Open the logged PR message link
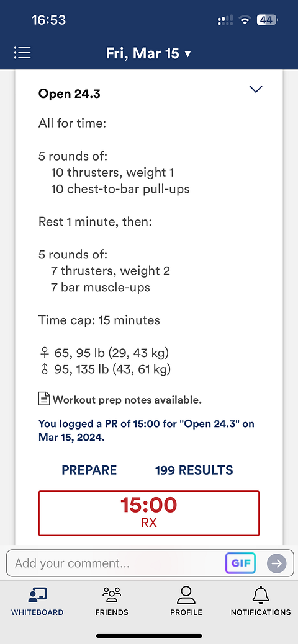Viewport: 298px width, 644px height. click(x=146, y=430)
